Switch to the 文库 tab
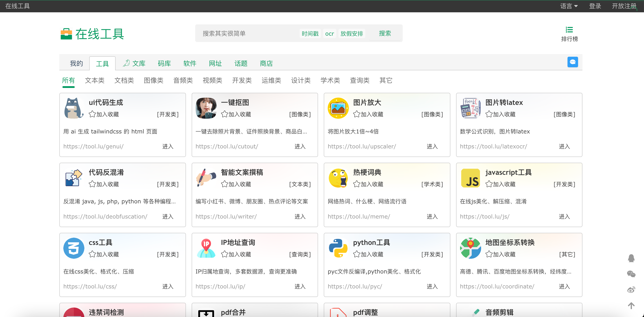The image size is (644, 317). [x=134, y=64]
